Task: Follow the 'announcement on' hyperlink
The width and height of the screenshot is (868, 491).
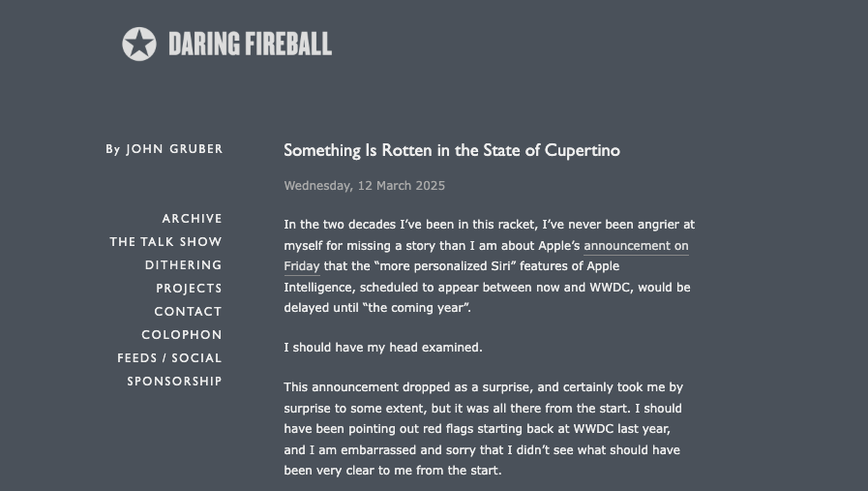Action: click(636, 246)
